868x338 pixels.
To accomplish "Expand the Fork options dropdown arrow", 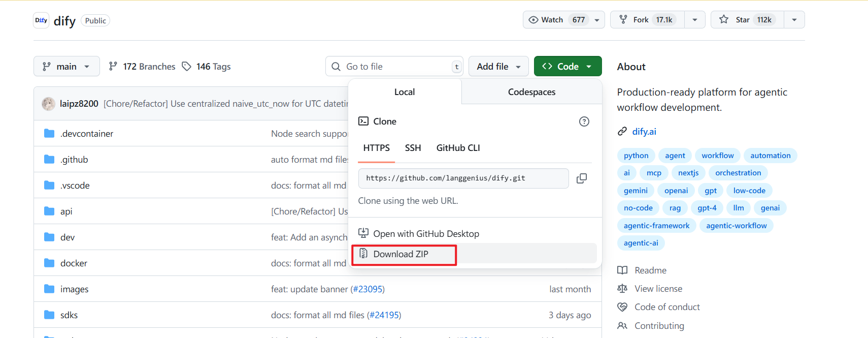I will click(x=695, y=20).
